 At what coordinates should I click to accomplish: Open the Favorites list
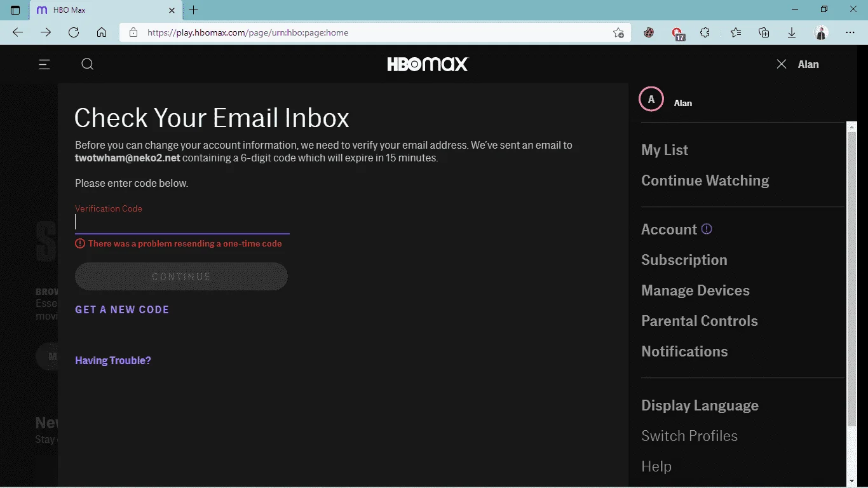coord(736,32)
